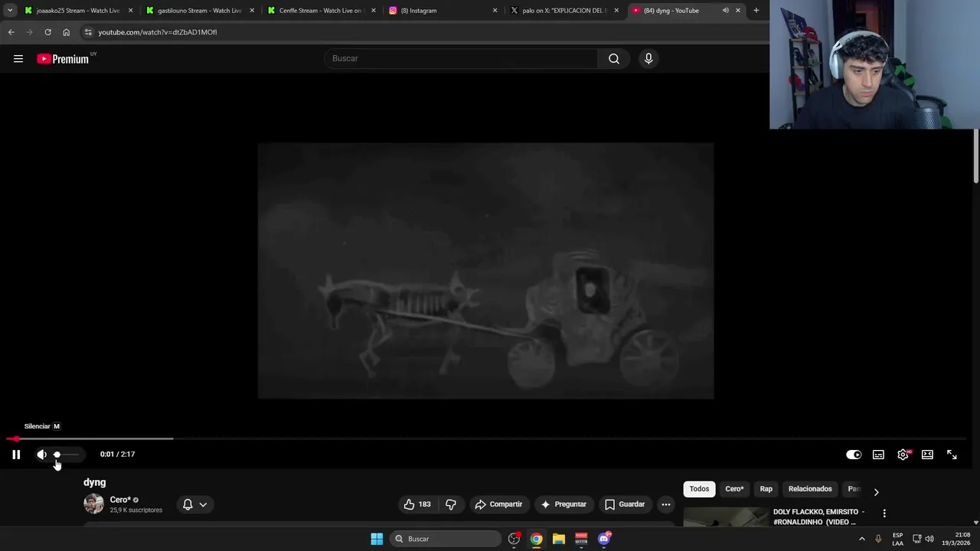
Task: Open the YouTube guide hamburger menu
Action: click(18, 59)
